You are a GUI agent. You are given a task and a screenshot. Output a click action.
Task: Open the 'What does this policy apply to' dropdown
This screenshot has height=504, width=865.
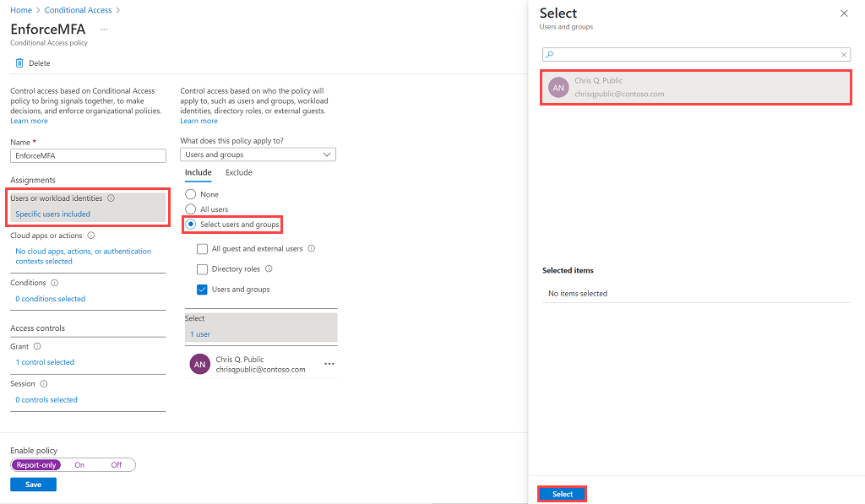(258, 154)
